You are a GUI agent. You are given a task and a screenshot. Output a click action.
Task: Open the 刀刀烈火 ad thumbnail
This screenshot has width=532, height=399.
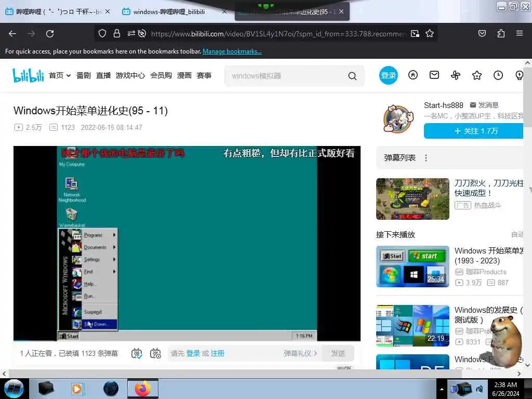click(x=413, y=199)
